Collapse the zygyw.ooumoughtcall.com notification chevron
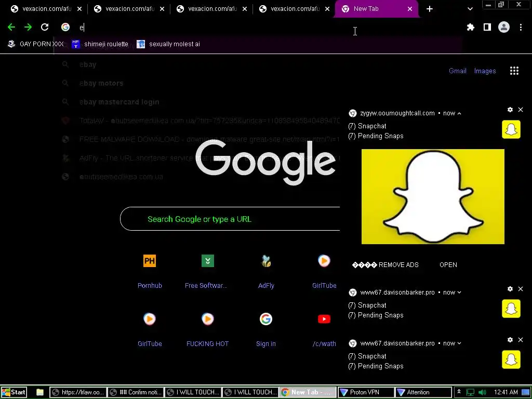 point(459,113)
